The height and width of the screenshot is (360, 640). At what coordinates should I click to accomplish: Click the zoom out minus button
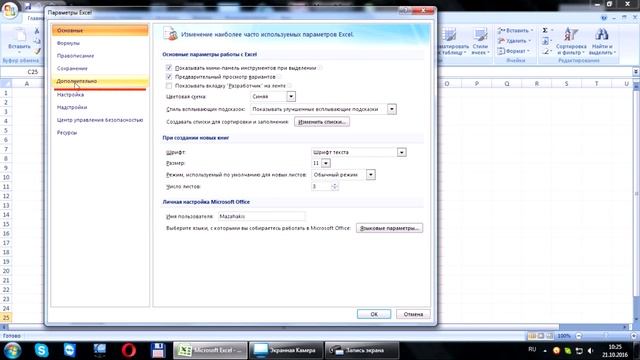579,336
